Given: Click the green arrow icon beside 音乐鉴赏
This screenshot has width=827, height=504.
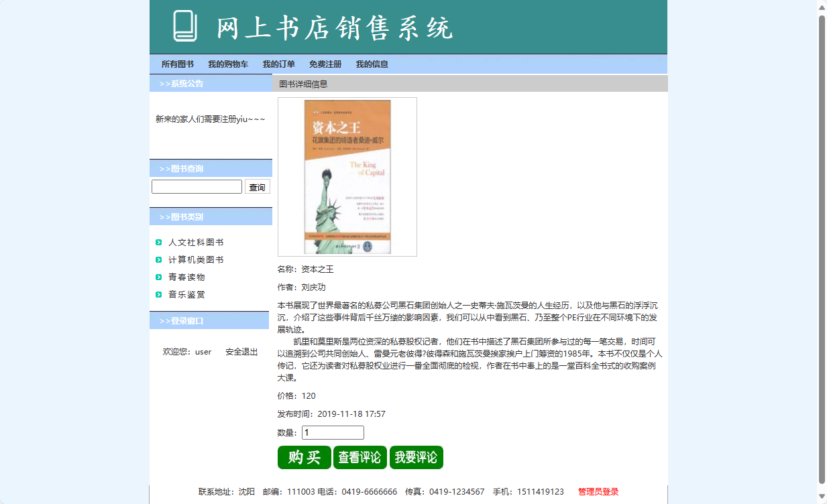Looking at the screenshot, I should coord(158,294).
